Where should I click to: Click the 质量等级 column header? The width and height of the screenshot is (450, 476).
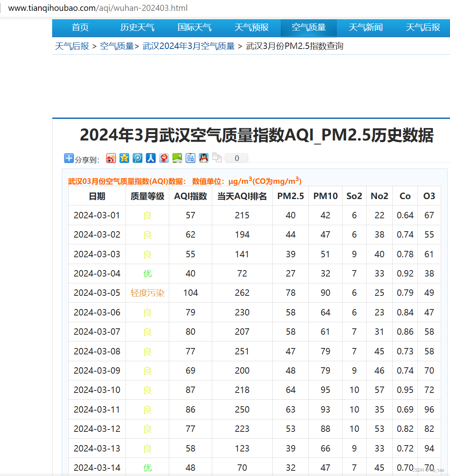[x=147, y=196]
